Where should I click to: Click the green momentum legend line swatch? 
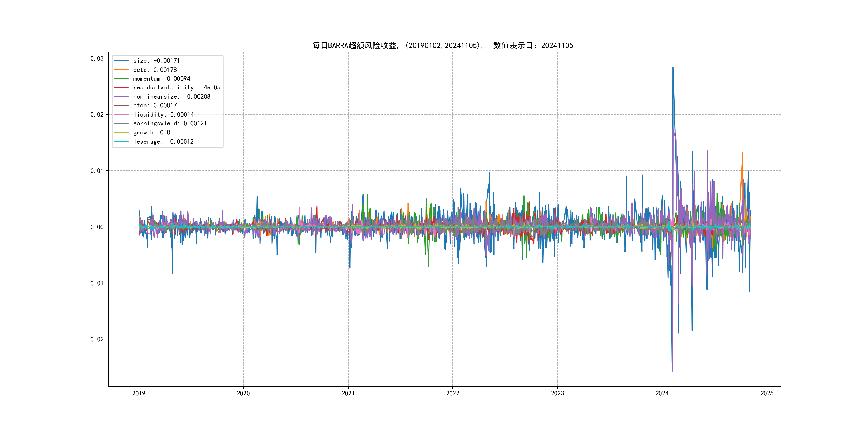tap(121, 78)
